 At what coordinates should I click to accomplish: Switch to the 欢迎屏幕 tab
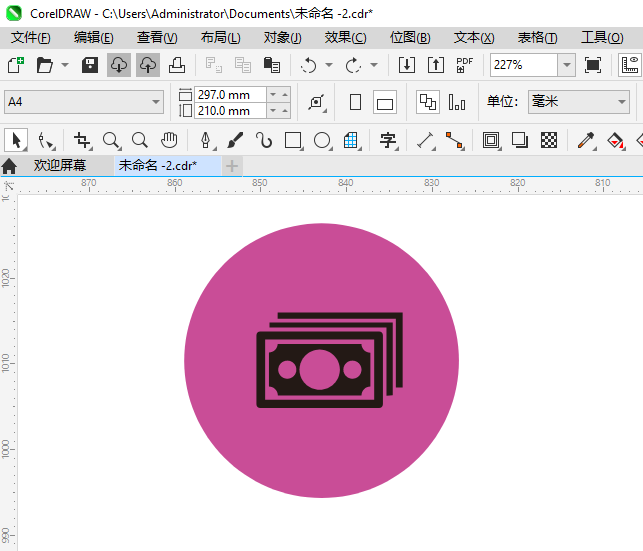60,166
